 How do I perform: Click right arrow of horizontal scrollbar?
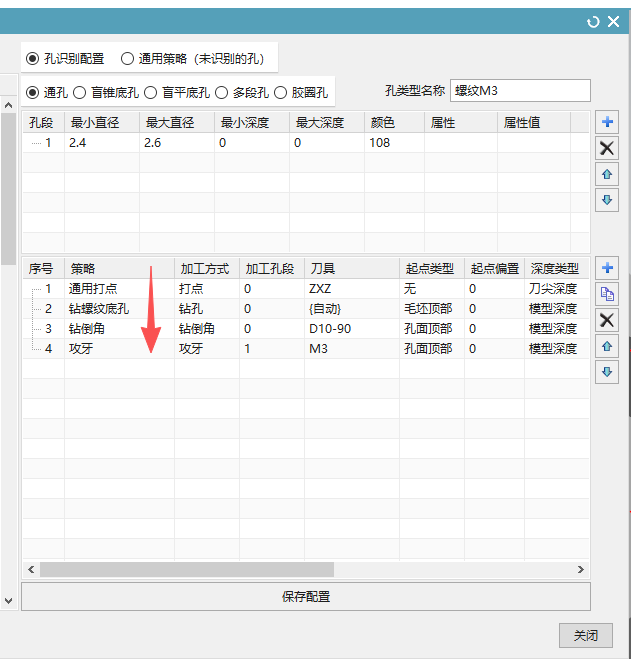[581, 569]
